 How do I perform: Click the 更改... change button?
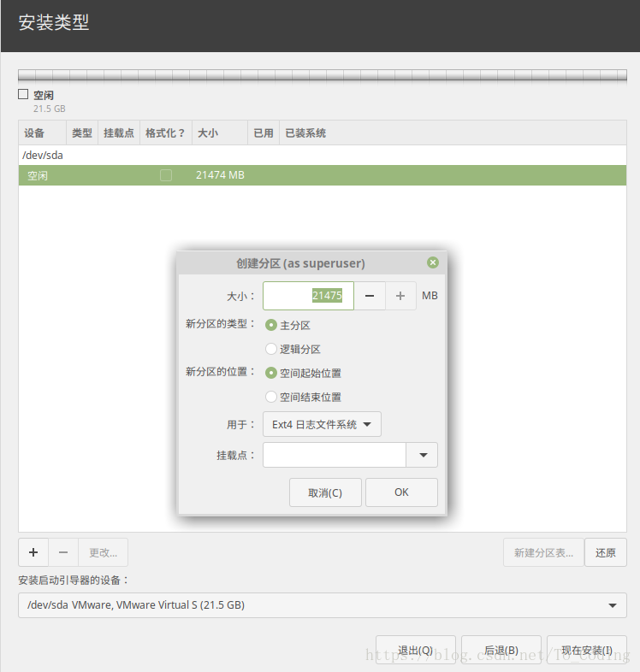(103, 552)
